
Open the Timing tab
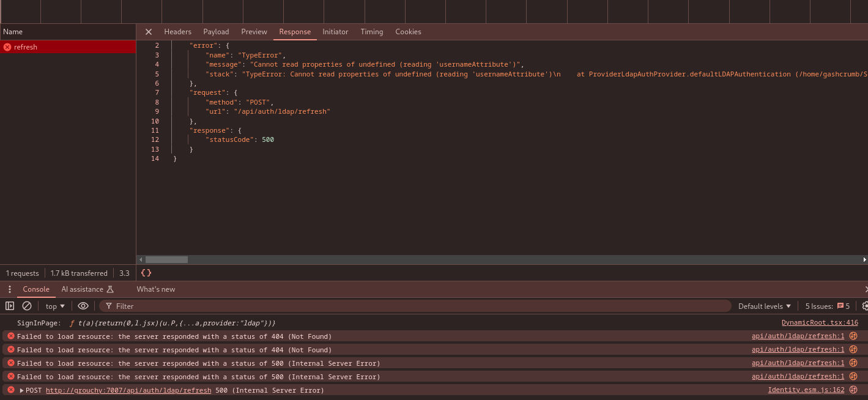[371, 32]
